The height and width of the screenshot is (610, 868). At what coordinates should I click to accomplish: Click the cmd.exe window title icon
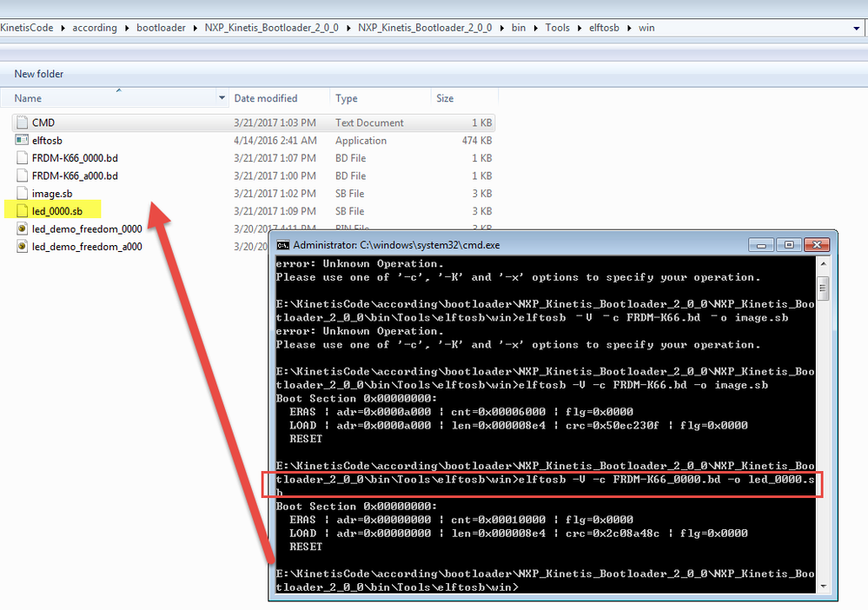tap(283, 245)
